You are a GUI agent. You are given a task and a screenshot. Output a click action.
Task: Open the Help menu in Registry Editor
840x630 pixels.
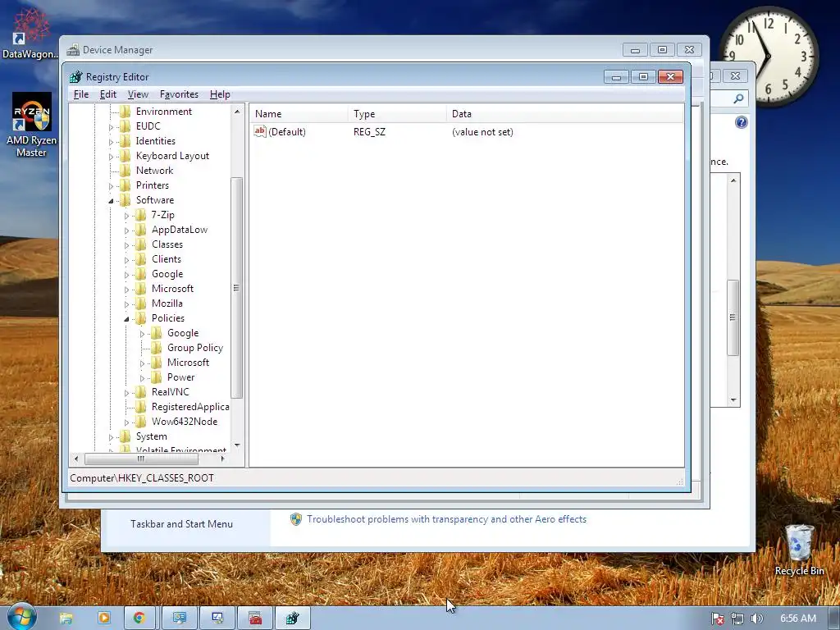tap(220, 94)
